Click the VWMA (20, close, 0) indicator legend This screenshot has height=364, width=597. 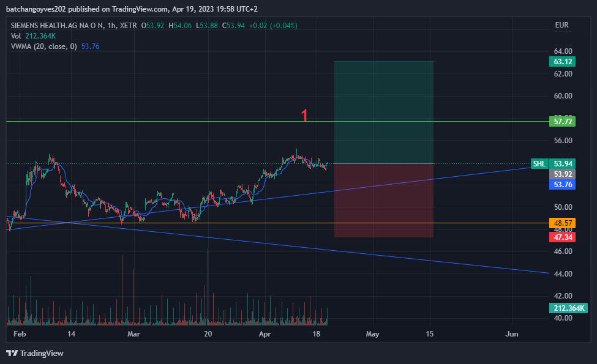55,46
